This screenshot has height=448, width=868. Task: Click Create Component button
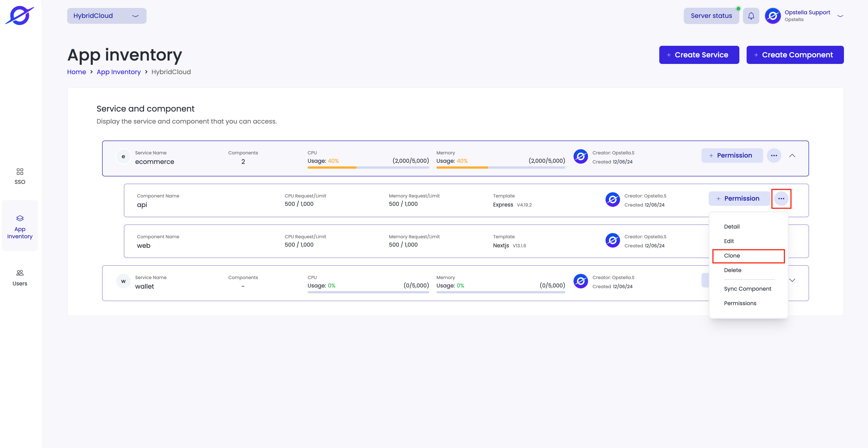pyautogui.click(x=795, y=55)
